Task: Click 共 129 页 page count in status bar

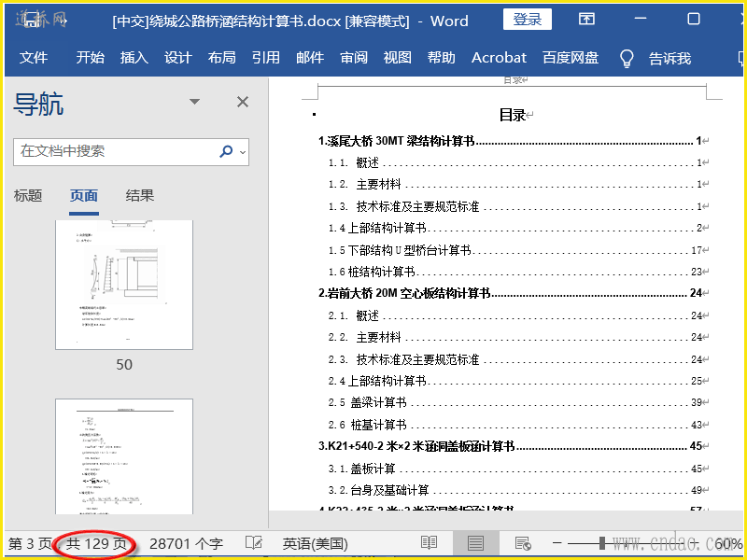Action: [97, 543]
